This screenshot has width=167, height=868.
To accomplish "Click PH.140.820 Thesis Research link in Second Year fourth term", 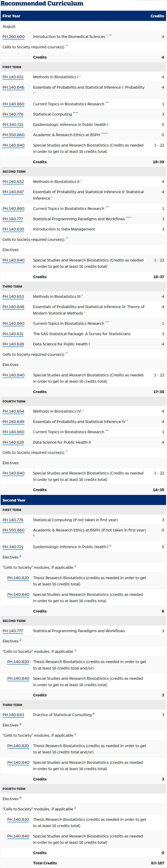I will click(x=18, y=820).
